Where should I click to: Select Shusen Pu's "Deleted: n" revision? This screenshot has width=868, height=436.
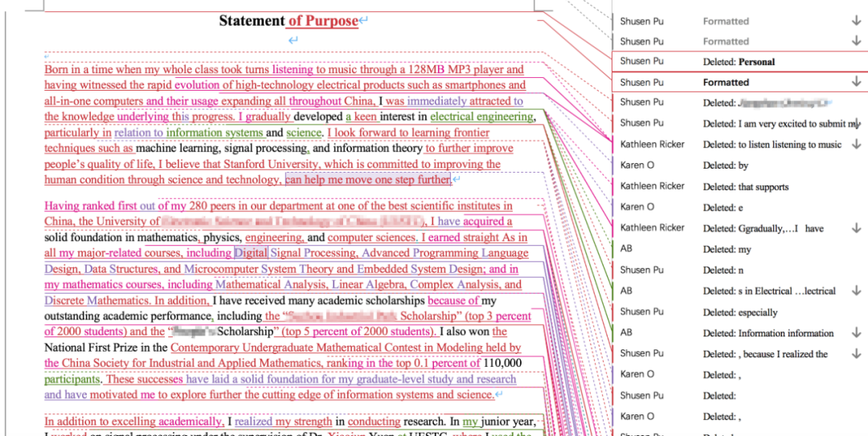click(x=723, y=271)
